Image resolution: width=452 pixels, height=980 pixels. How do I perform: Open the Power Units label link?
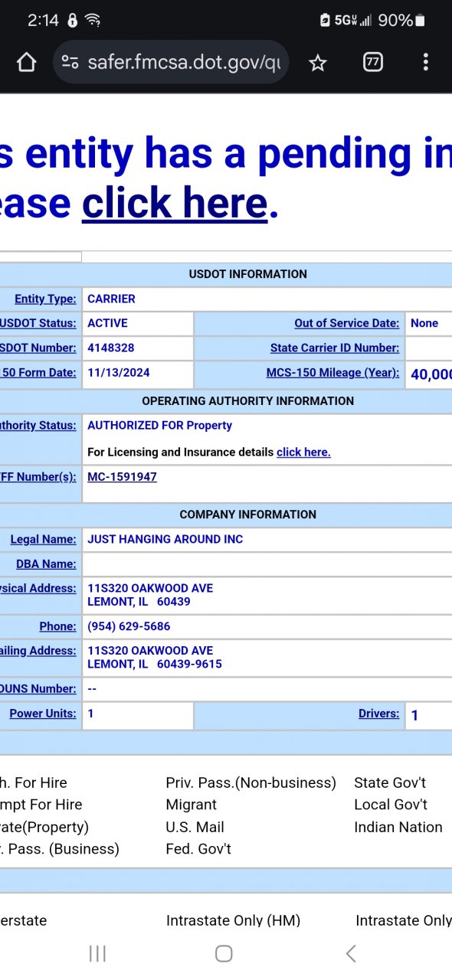pyautogui.click(x=43, y=714)
